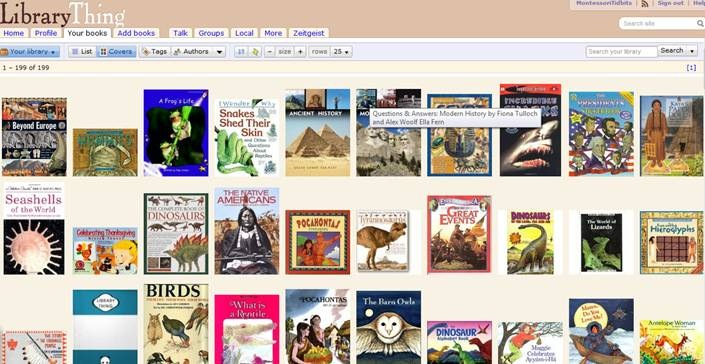
Task: Open the red-bordered Pocahontas cover
Action: coord(317,242)
